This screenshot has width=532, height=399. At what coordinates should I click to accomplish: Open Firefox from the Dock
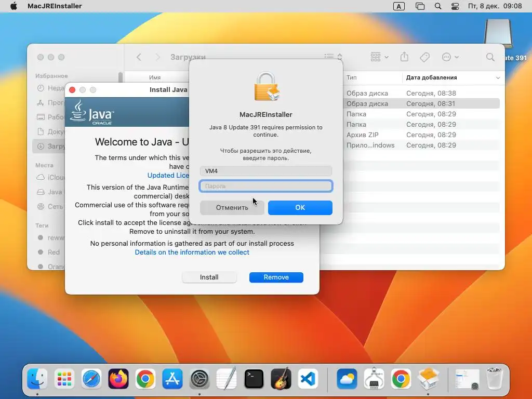coord(118,379)
